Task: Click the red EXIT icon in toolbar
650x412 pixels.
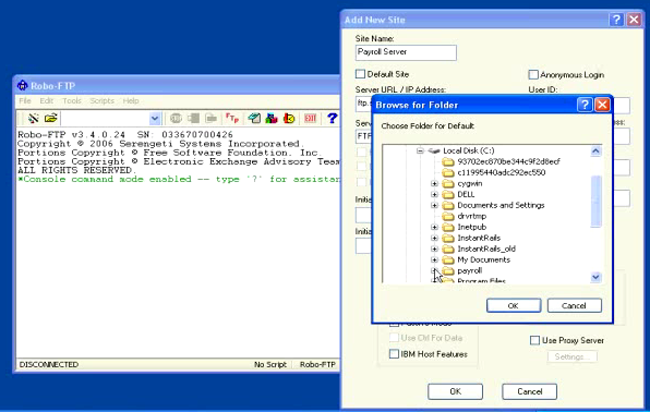Action: tap(310, 118)
